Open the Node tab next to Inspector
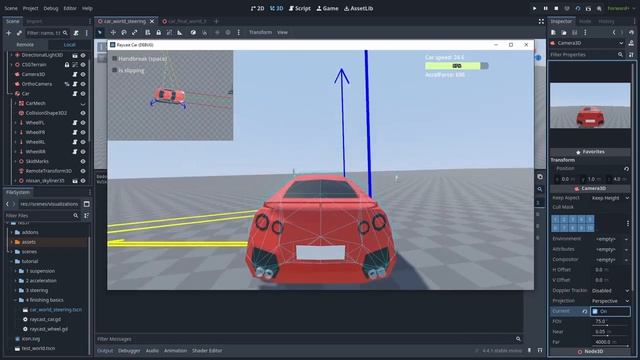The height and width of the screenshot is (360, 640). 585,21
